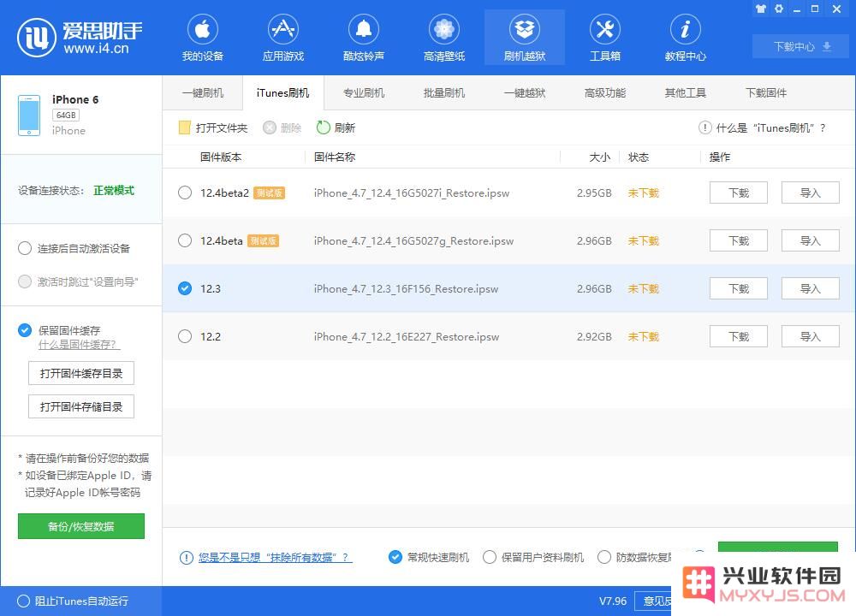Import 12.3 firmware with 导入
The width and height of the screenshot is (856, 616).
click(x=810, y=288)
